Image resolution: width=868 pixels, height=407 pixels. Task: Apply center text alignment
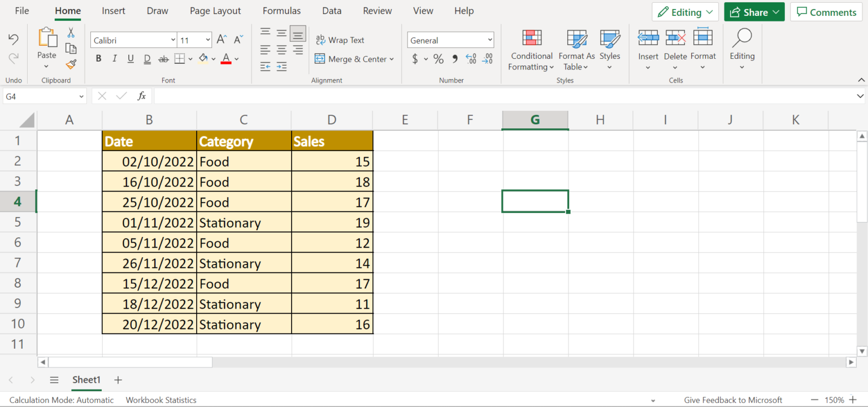pos(281,49)
